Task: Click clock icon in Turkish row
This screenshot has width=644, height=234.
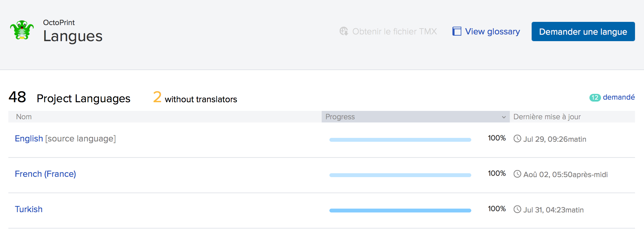Action: point(517,209)
